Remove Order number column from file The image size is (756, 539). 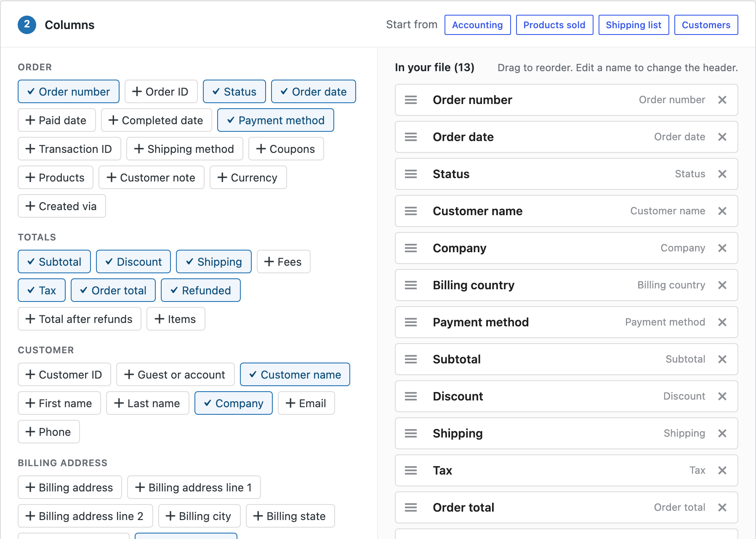pos(722,100)
